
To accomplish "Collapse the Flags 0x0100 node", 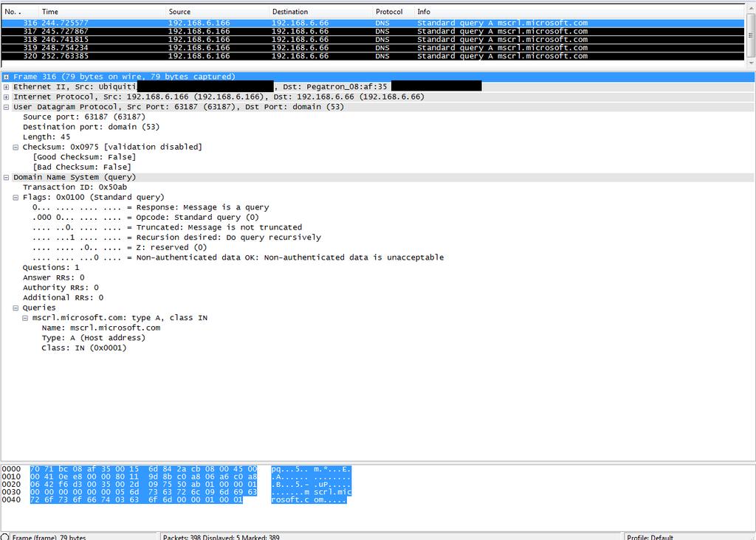I will 16,198.
